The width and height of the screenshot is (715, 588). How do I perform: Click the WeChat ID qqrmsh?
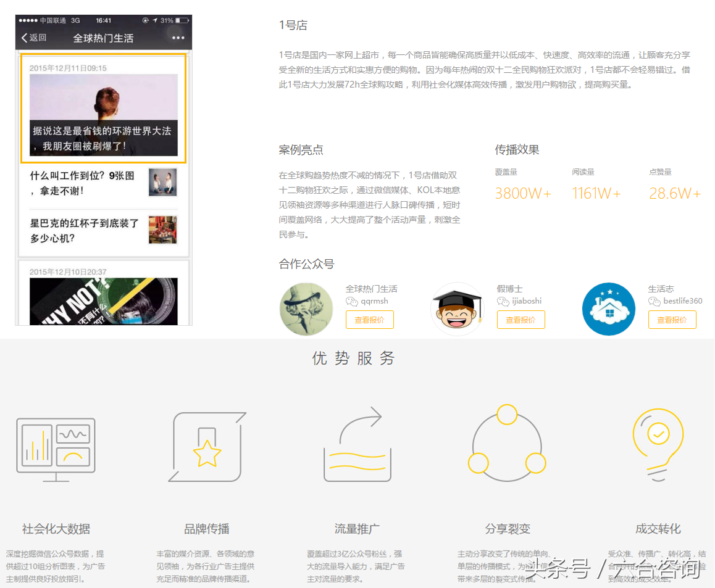tap(374, 301)
